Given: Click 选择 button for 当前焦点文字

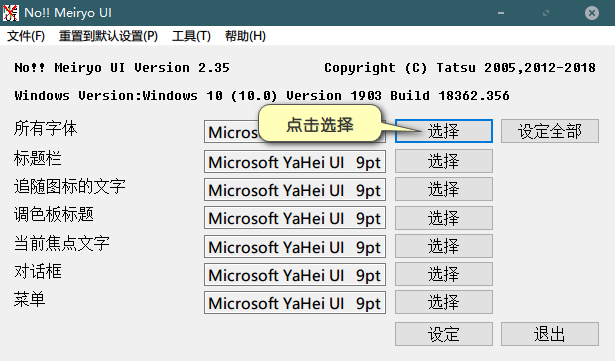Looking at the screenshot, I should pyautogui.click(x=444, y=246).
